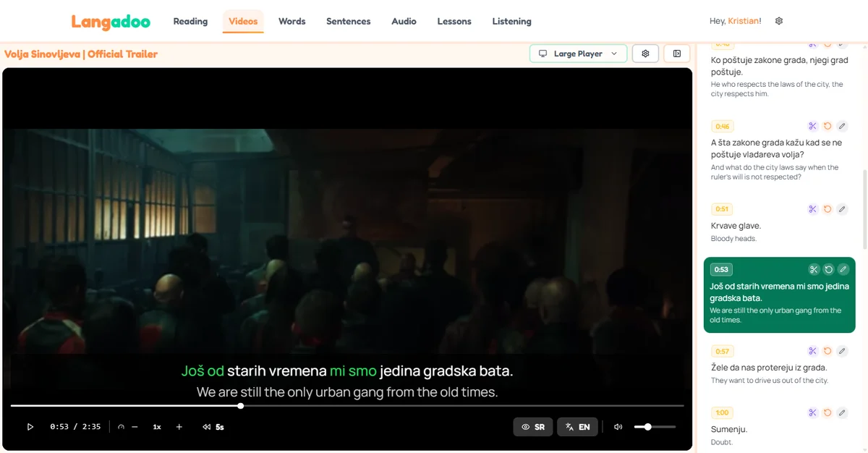Open the player settings gear beside Large Player

coord(645,53)
